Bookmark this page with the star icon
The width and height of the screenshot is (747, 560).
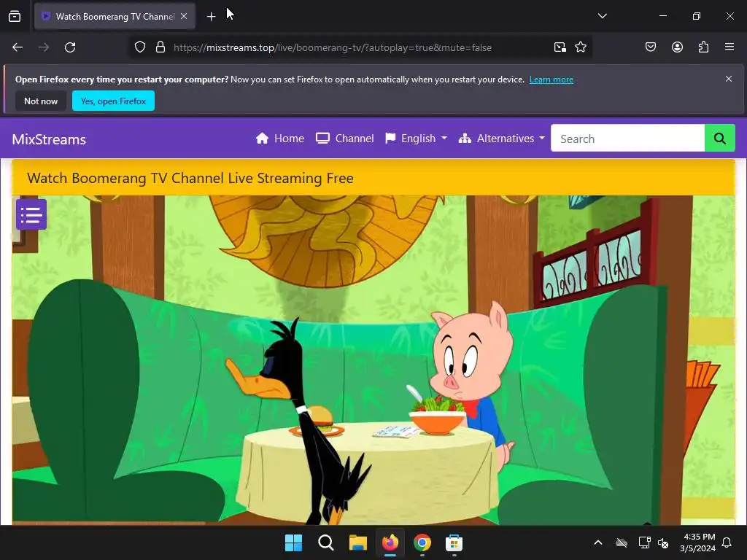(580, 47)
